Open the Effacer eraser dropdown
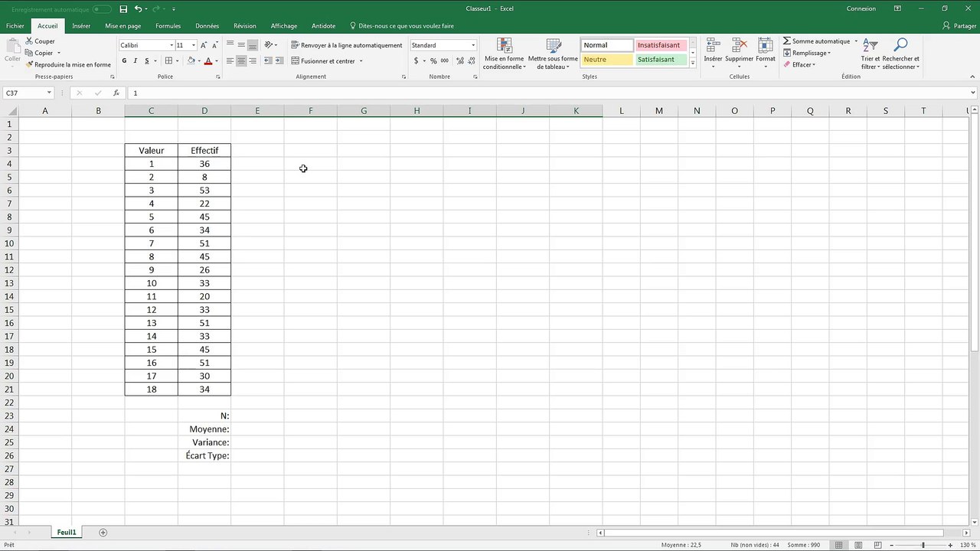The image size is (980, 551). 799,65
